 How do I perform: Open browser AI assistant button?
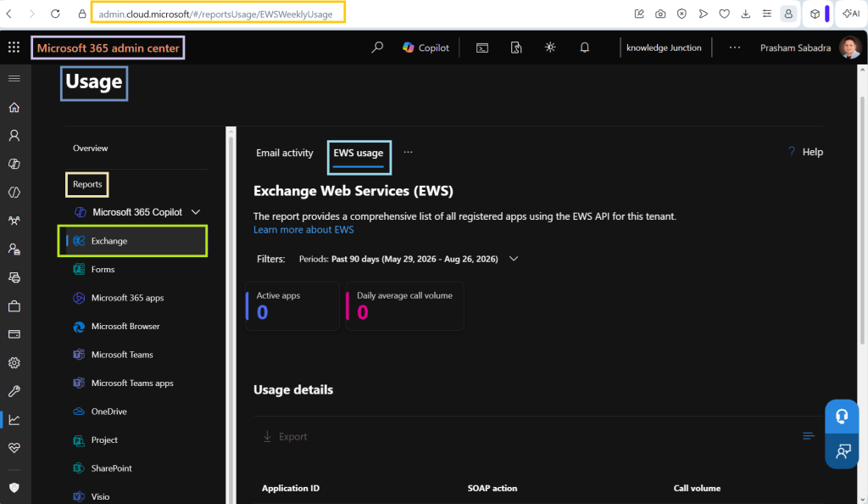tap(851, 14)
